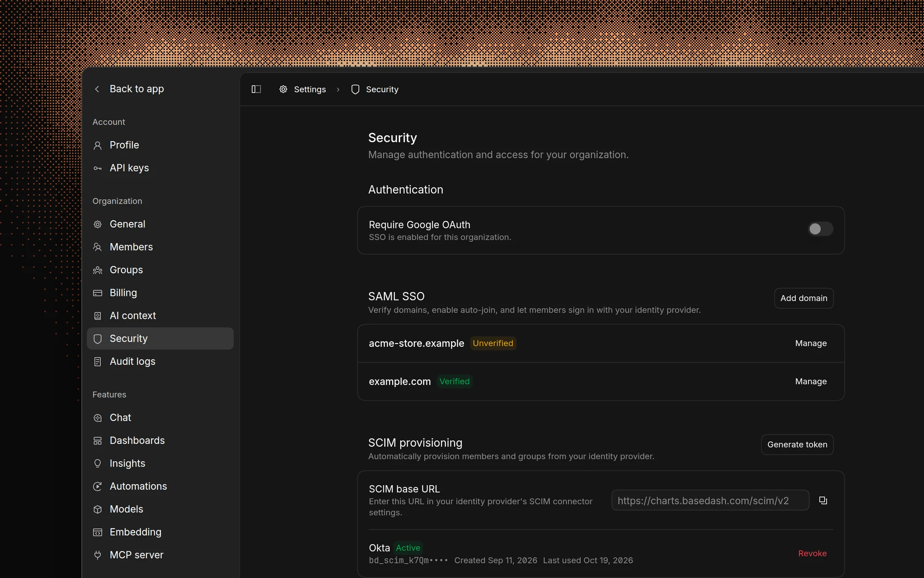Click the back arrow icon beside Back to app
The width and height of the screenshot is (924, 578).
click(x=97, y=89)
